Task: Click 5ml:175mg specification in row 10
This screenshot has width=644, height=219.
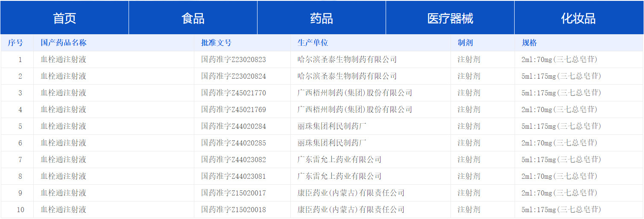Action: pos(561,210)
